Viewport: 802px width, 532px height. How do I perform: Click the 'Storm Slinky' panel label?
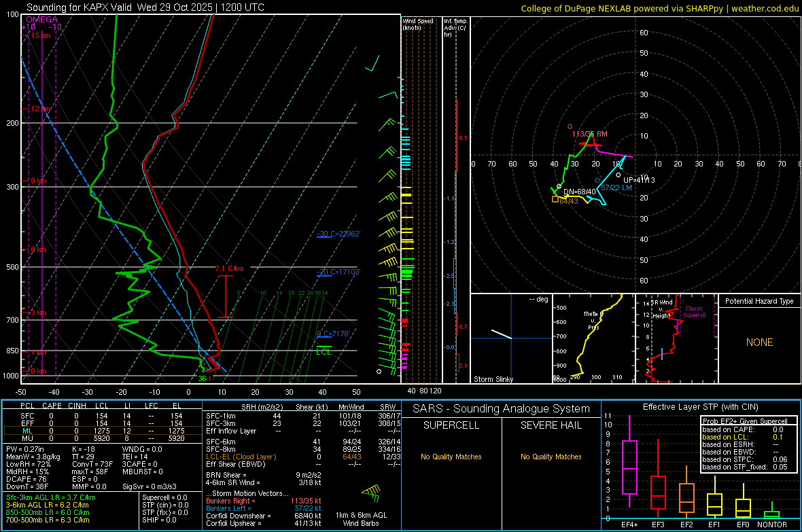click(493, 379)
